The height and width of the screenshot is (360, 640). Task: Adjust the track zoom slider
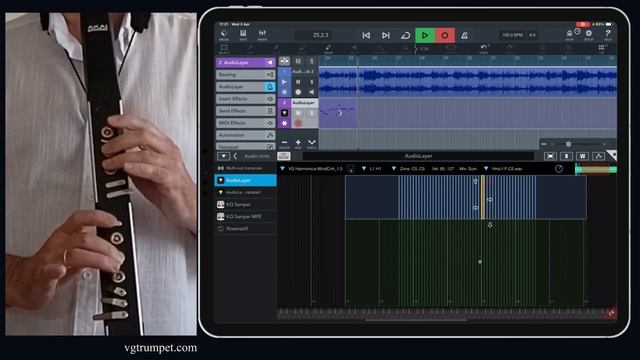coord(568,144)
